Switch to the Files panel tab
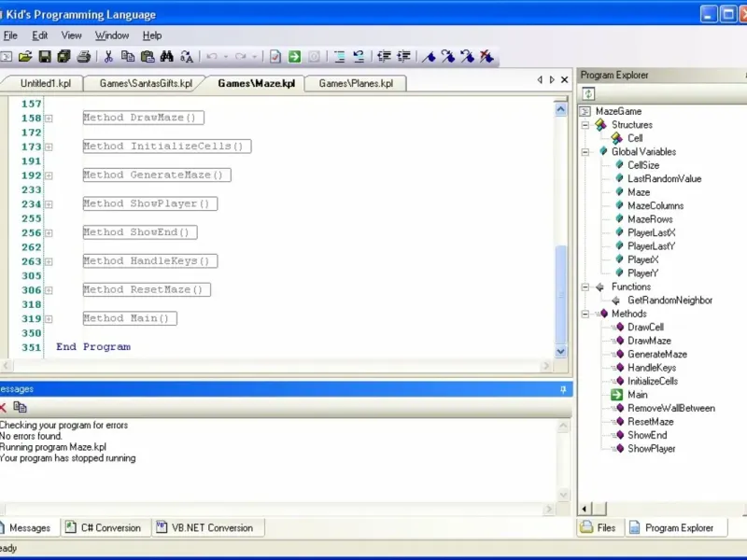Viewport: 747px width, 560px height. pos(600,527)
